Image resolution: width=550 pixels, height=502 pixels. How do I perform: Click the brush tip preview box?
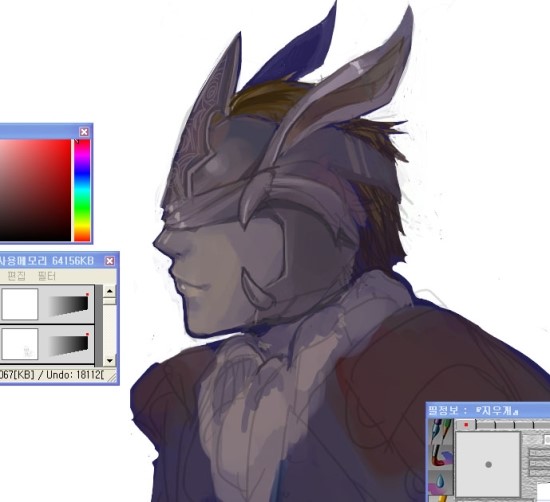(x=488, y=464)
